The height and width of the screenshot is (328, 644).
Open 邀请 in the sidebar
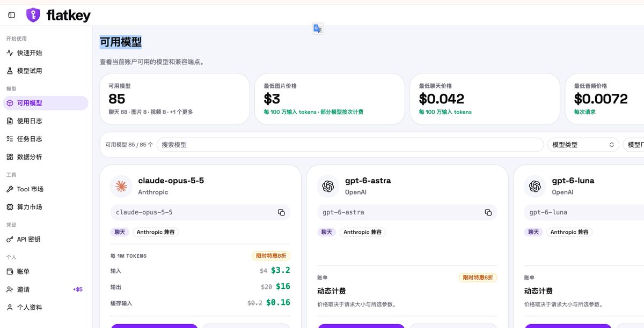pyautogui.click(x=46, y=289)
